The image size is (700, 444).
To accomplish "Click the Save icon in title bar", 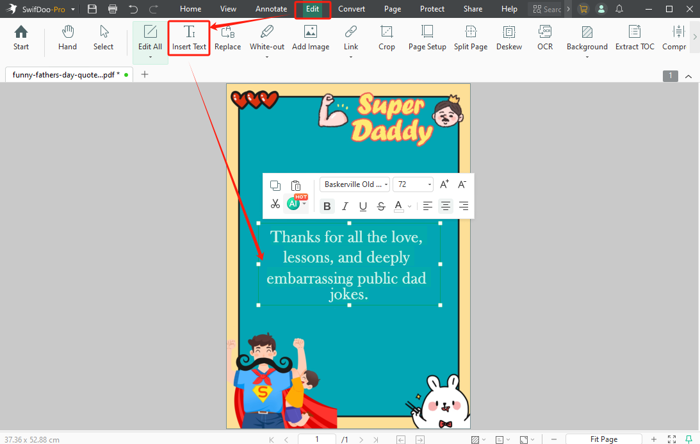I will (92, 9).
